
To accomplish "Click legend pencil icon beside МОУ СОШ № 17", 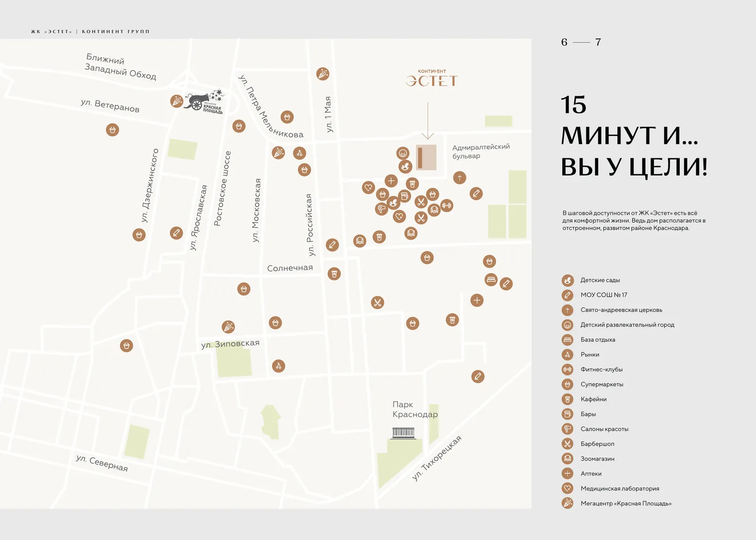I will [567, 295].
